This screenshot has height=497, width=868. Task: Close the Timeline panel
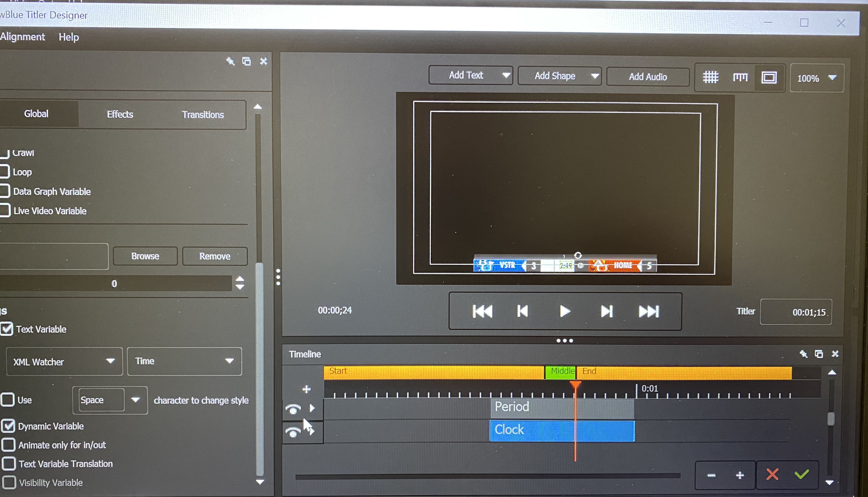(835, 354)
